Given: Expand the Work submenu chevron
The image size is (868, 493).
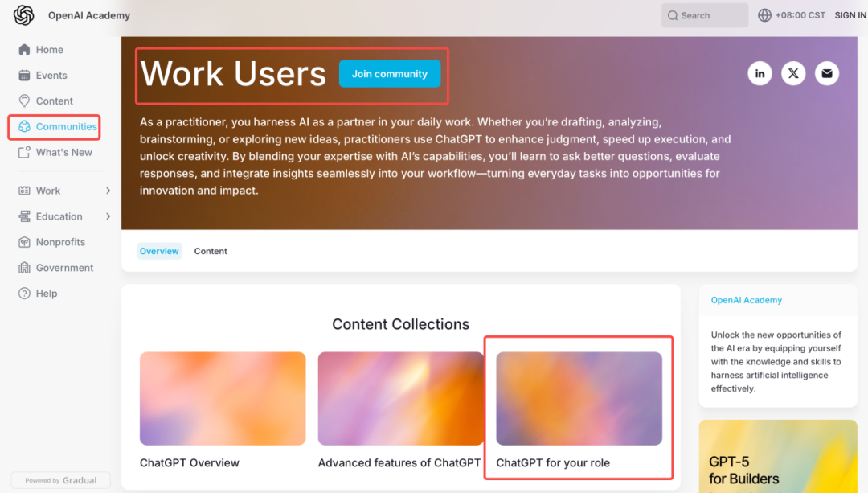Looking at the screenshot, I should pyautogui.click(x=108, y=191).
